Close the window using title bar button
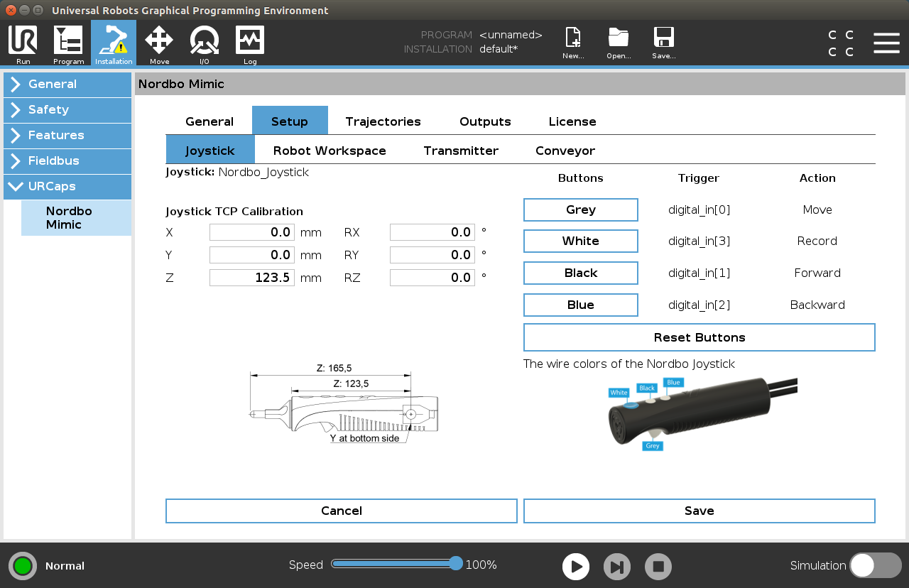The width and height of the screenshot is (909, 588). pos(11,10)
